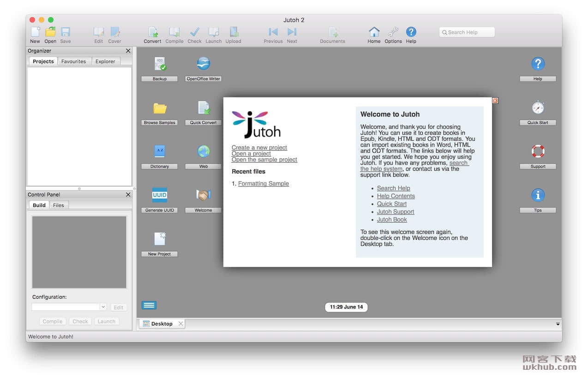588x379 pixels.
Task: Open the Quick Start link in welcome list
Action: [392, 204]
